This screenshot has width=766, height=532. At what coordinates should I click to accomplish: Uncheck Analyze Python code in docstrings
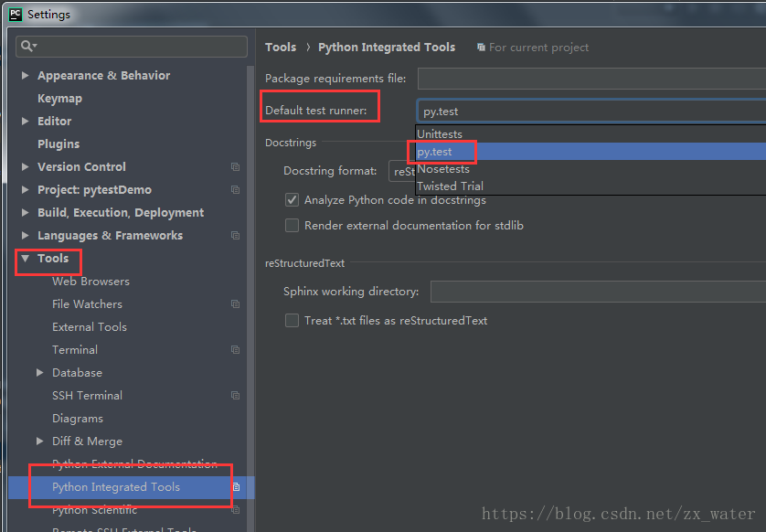[292, 200]
